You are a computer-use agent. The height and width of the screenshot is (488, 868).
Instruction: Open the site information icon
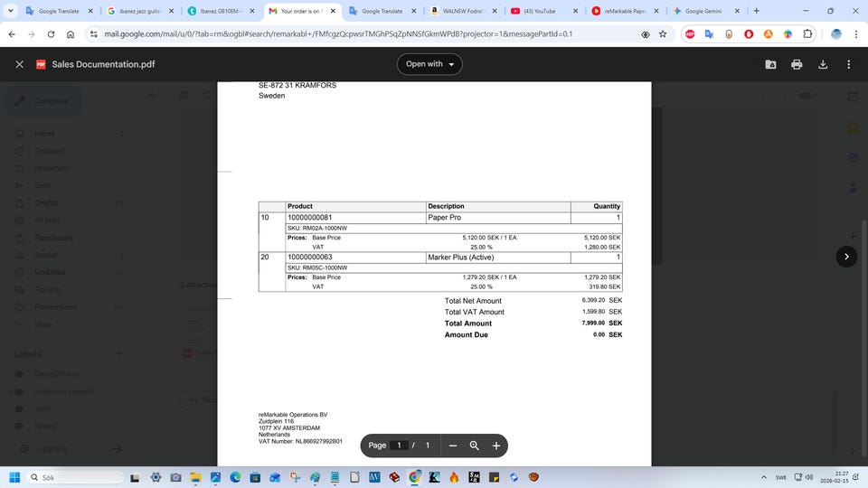click(x=93, y=33)
